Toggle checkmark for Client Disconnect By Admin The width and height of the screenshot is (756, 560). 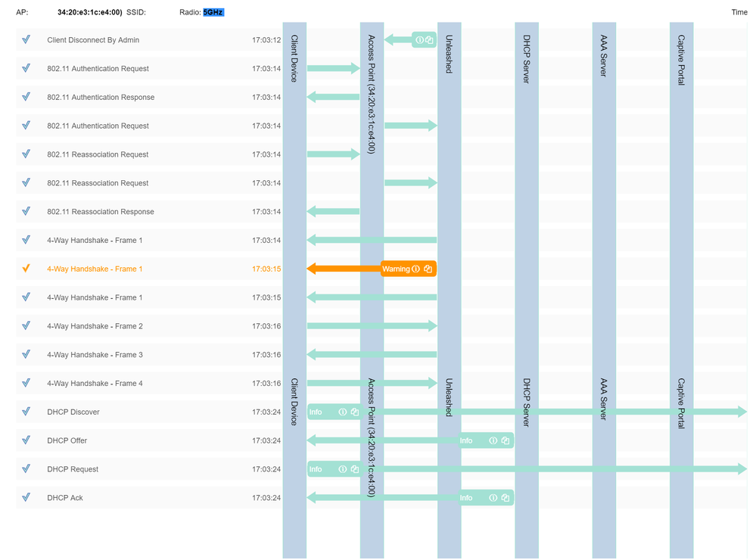tap(26, 40)
